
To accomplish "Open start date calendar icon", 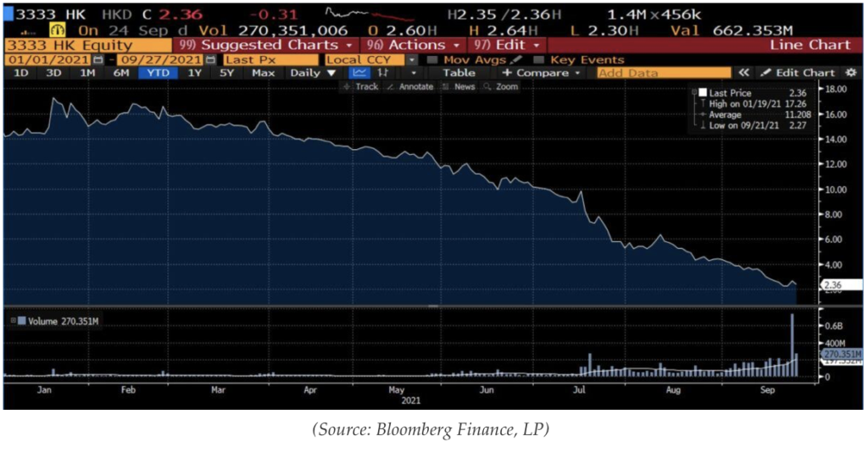I will click(x=98, y=60).
